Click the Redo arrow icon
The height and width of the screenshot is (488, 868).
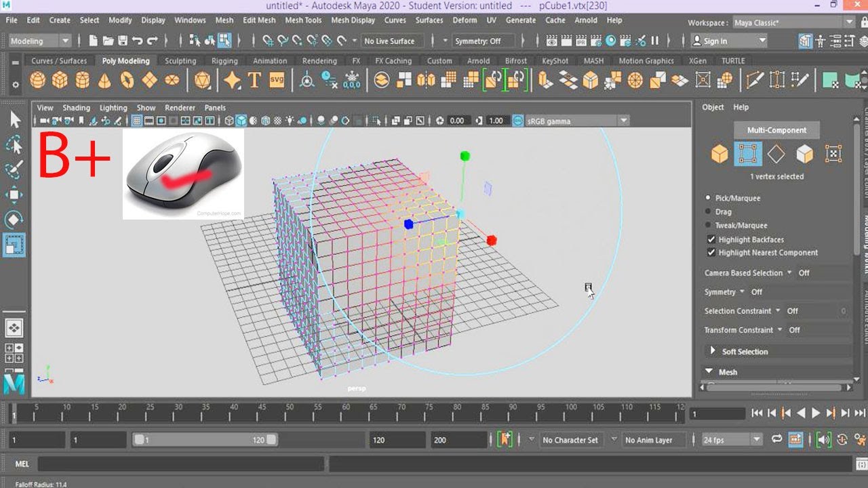pyautogui.click(x=153, y=41)
